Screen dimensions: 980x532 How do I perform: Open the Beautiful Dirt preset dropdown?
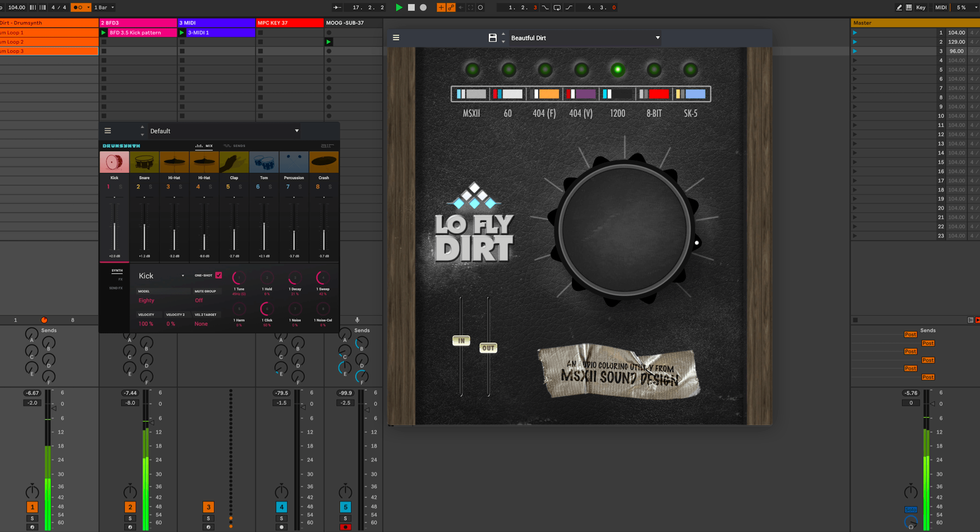(585, 38)
